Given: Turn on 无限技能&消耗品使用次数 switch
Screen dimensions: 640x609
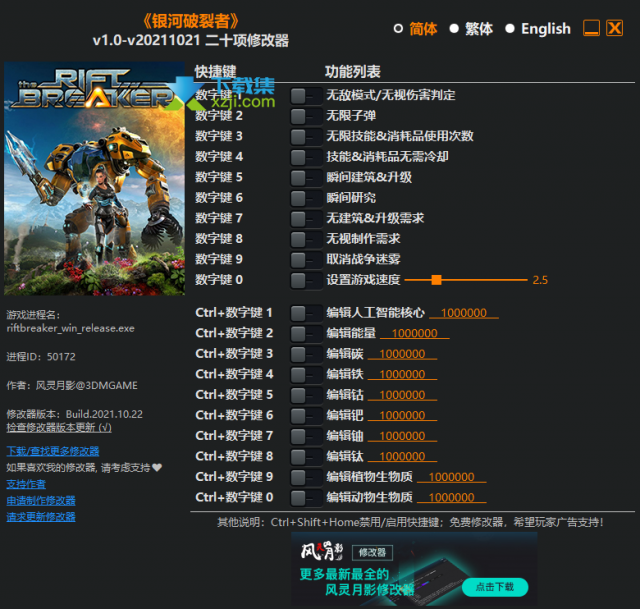Looking at the screenshot, I should (306, 137).
